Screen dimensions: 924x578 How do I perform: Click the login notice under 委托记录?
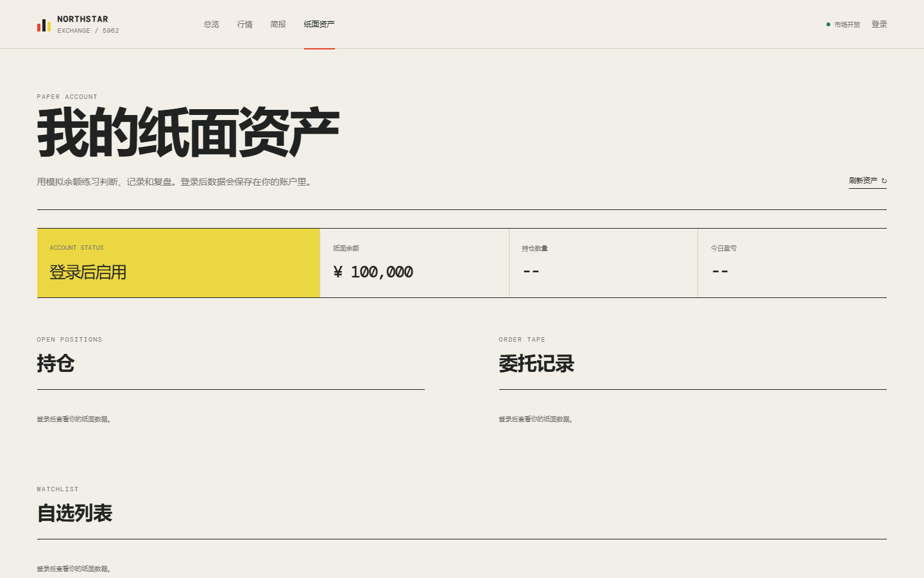[x=536, y=419]
